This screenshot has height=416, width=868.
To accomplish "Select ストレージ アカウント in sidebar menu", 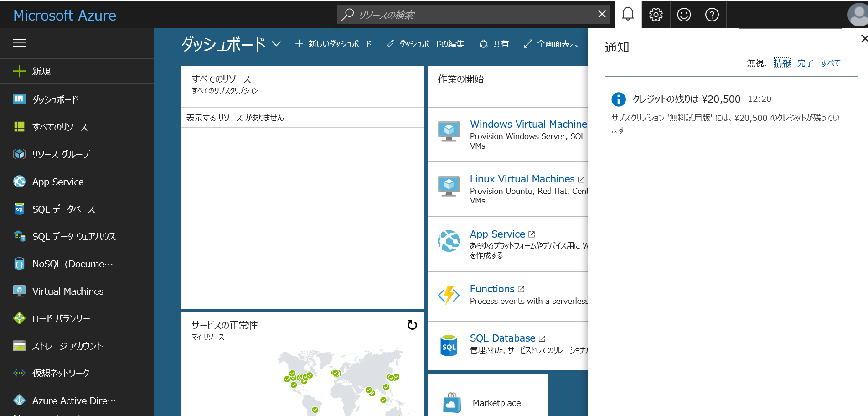I will click(x=77, y=346).
